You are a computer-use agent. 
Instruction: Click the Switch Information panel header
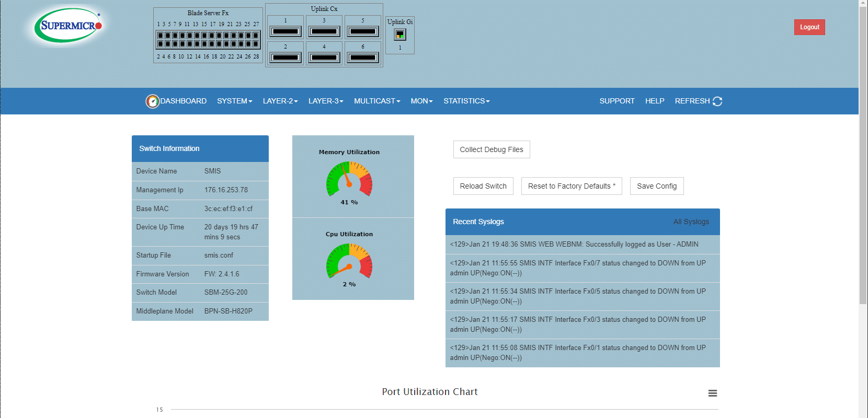pos(200,148)
